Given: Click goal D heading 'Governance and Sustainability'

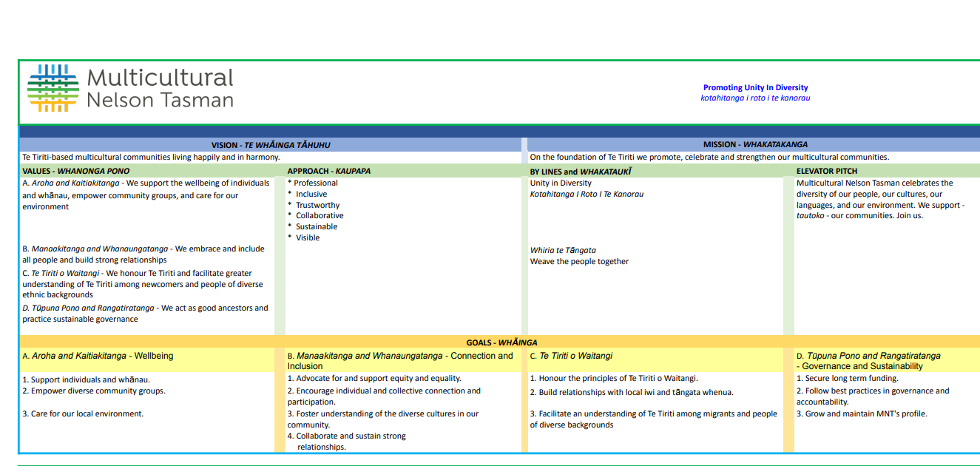Looking at the screenshot, I should pyautogui.click(x=868, y=361).
